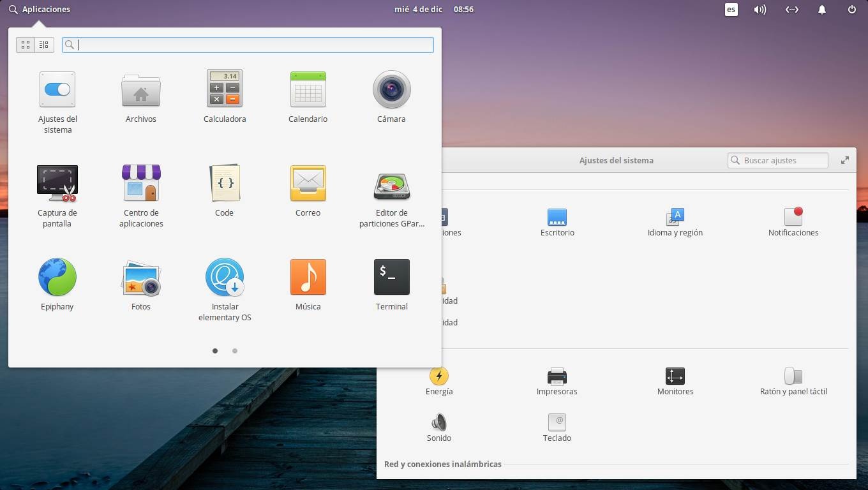Open the Calendario app
Screen dimensions: 868x490
(308, 97)
